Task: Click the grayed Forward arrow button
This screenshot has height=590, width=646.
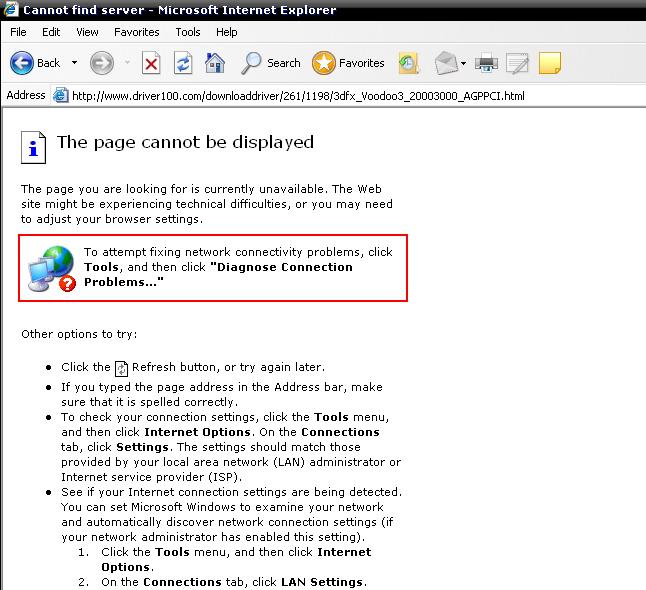Action: pyautogui.click(x=102, y=63)
